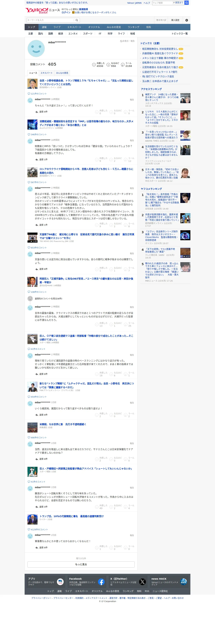
Task: Open access ranking thumbnail for 梅宮アンナ
Action: pyautogui.click(x=185, y=98)
